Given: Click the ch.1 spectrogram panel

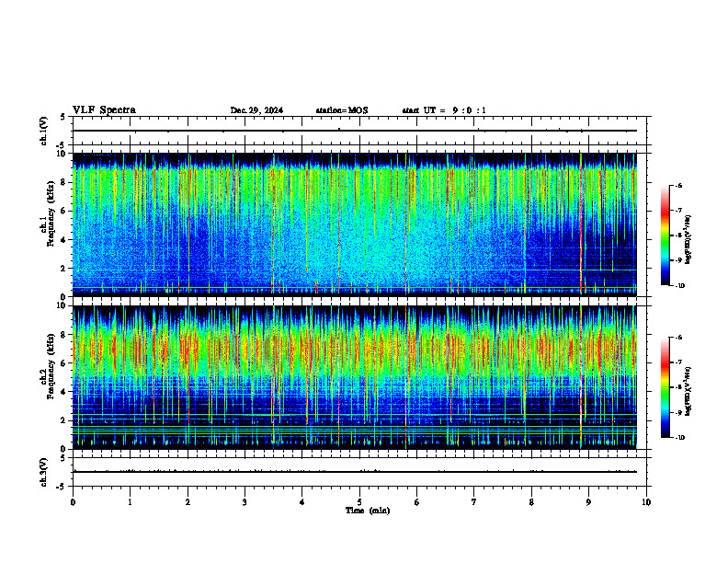Looking at the screenshot, I should tap(355, 224).
